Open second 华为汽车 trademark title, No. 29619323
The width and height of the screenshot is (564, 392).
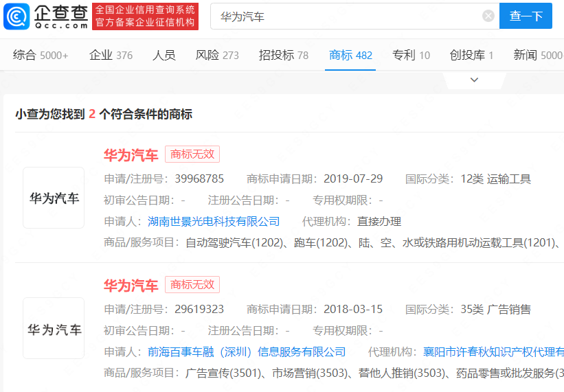tap(131, 286)
